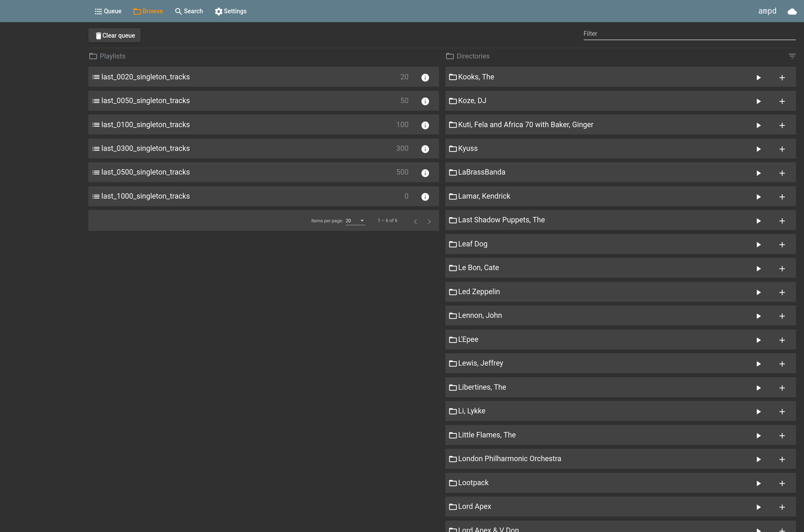This screenshot has height=532, width=804.
Task: Add Led Zeppelin to the queue
Action: pyautogui.click(x=782, y=293)
